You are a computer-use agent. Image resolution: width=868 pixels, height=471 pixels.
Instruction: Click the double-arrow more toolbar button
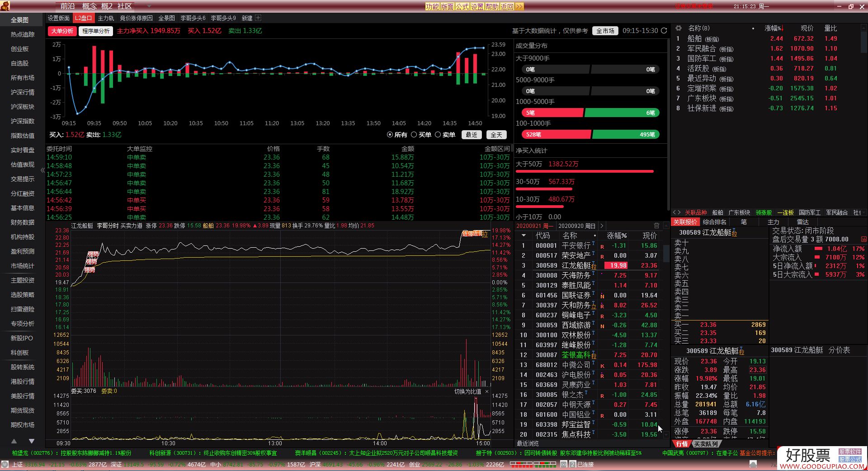click(519, 6)
